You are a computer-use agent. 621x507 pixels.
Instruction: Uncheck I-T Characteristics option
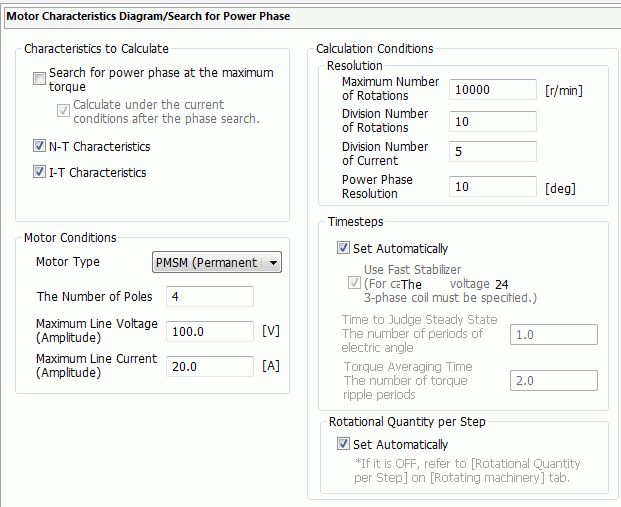(40, 172)
